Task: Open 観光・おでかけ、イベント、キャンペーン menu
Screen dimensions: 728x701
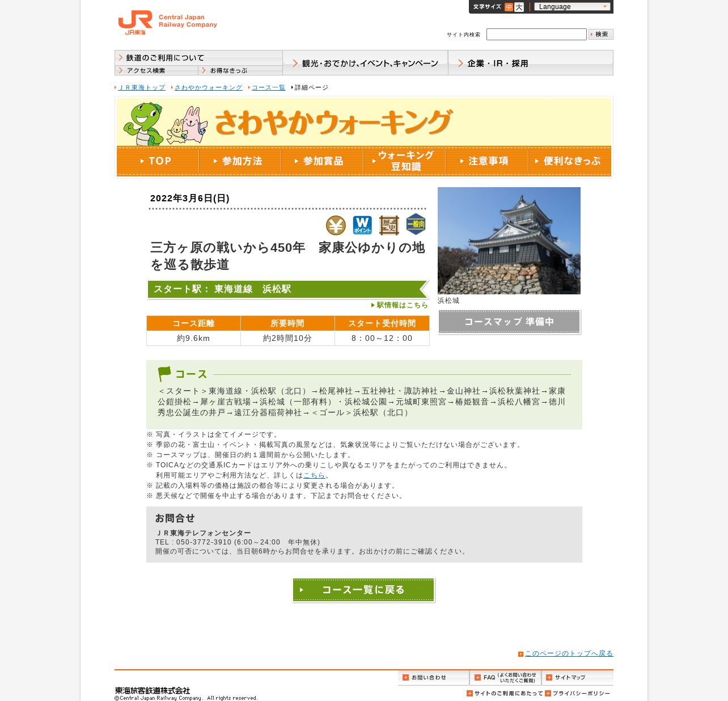Action: [365, 63]
